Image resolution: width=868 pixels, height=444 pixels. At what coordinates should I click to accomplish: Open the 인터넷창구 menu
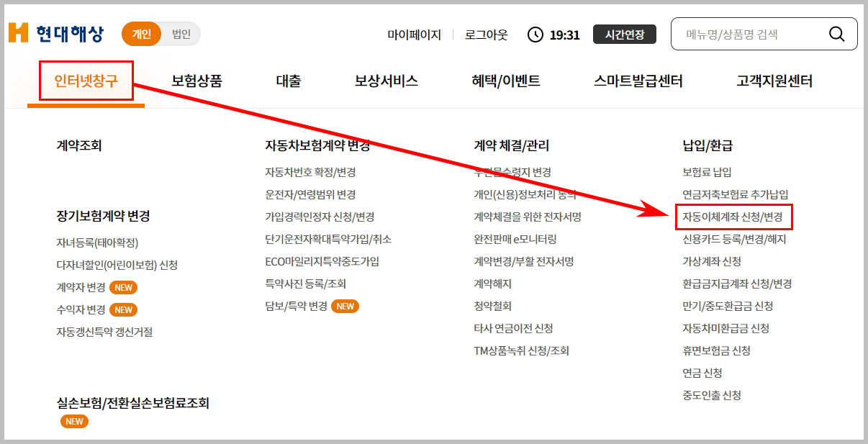coord(86,81)
